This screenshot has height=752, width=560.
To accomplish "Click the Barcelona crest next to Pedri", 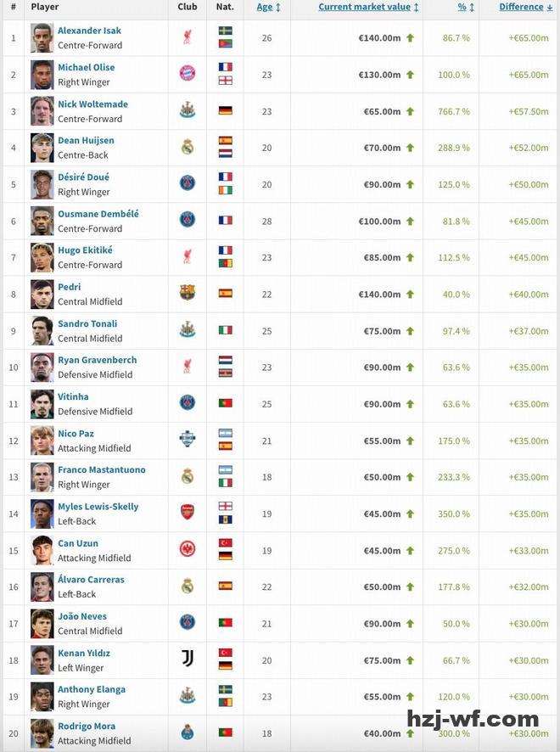I will point(188,293).
